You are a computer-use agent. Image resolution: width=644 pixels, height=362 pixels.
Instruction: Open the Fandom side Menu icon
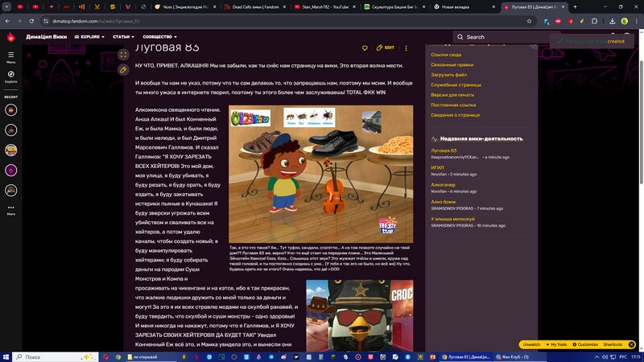(11, 56)
